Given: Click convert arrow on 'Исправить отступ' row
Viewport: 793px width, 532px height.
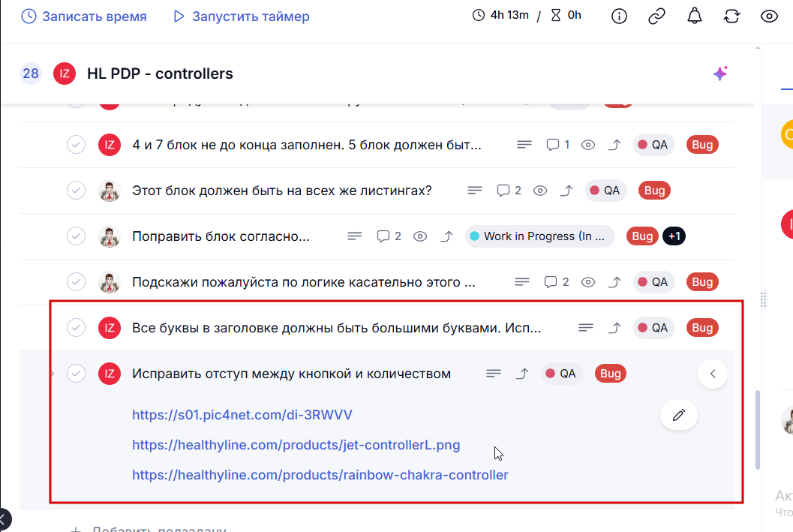Looking at the screenshot, I should point(522,374).
